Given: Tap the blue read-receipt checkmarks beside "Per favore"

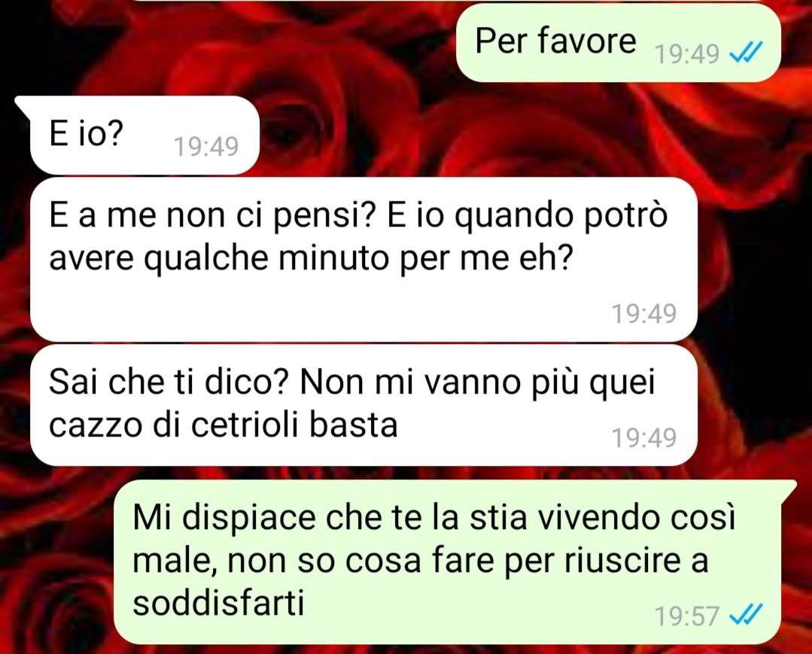Looking at the screenshot, I should coord(746,52).
